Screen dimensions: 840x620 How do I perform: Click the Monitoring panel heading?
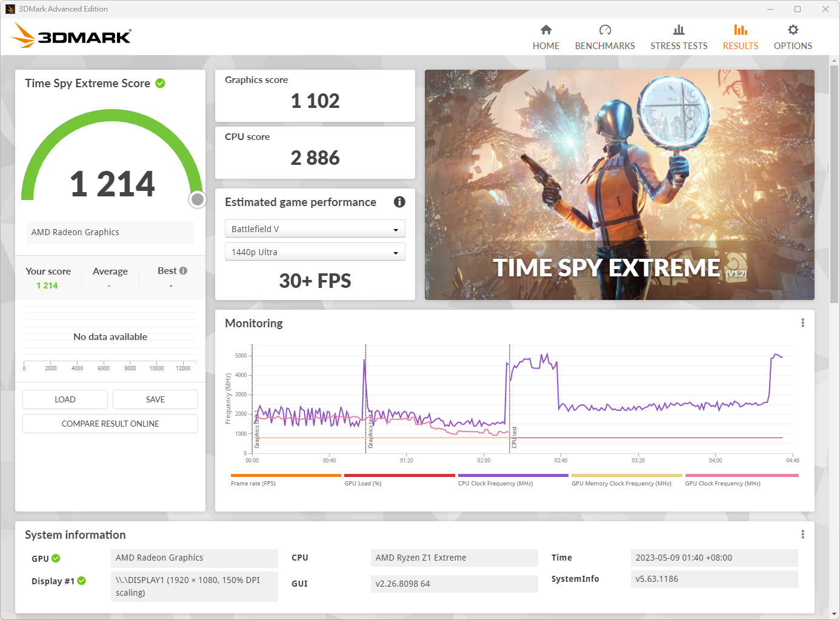pyautogui.click(x=254, y=323)
